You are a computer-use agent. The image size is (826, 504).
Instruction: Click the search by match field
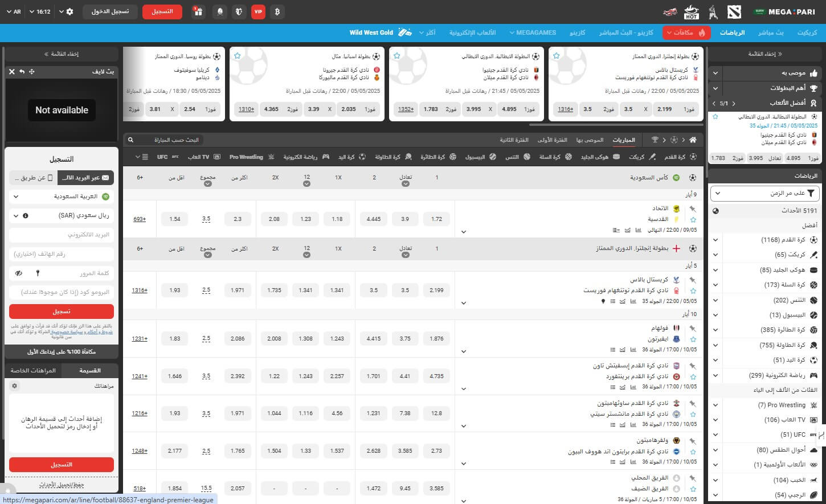(x=164, y=140)
